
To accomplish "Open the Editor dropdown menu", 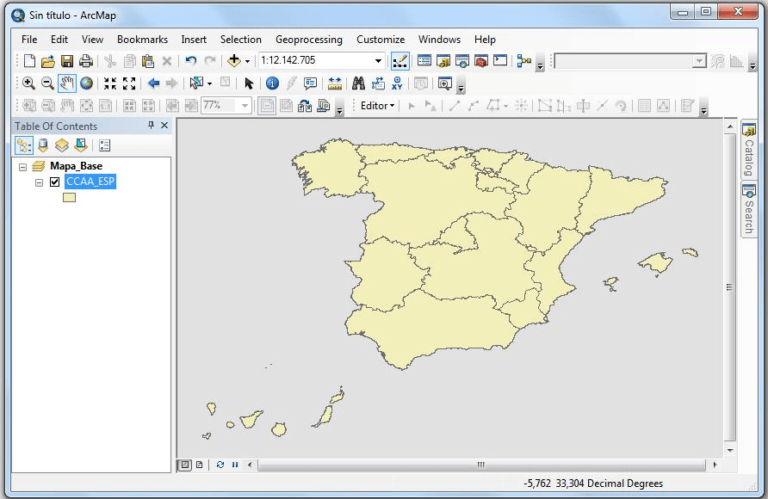I will point(378,106).
